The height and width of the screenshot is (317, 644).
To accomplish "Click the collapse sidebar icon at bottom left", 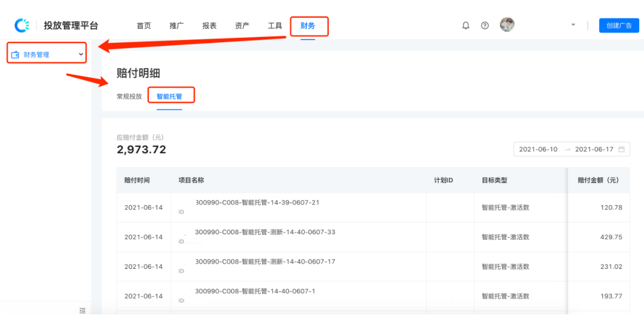I will tap(82, 311).
